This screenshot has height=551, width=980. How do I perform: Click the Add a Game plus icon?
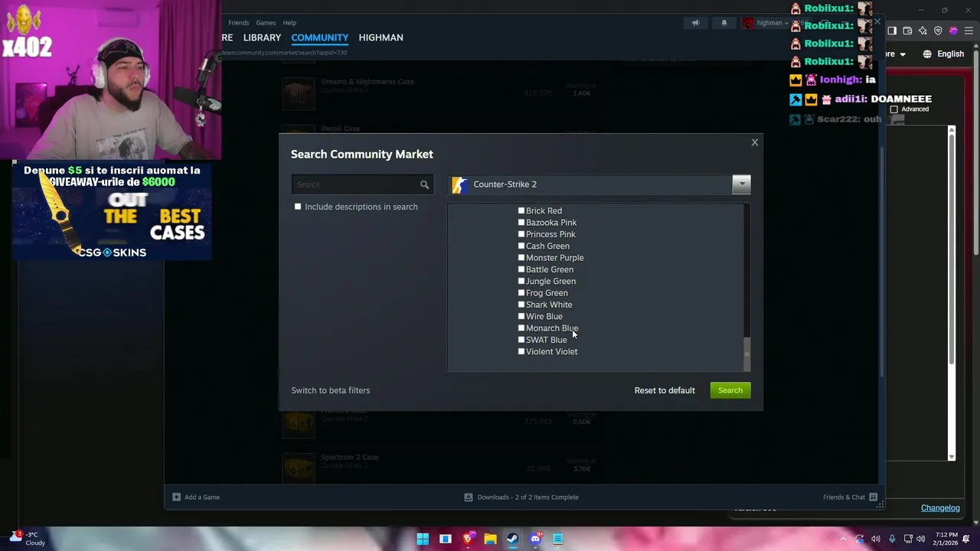pos(176,497)
